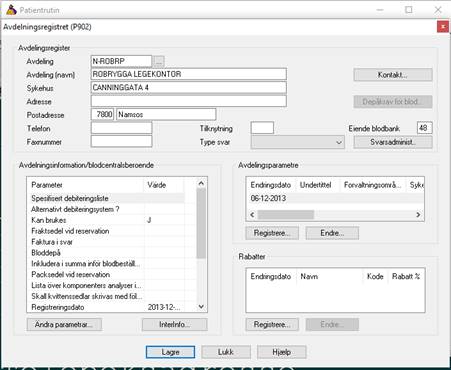Click the Rabatter Navn column header
451x370 pixels.
coord(329,276)
